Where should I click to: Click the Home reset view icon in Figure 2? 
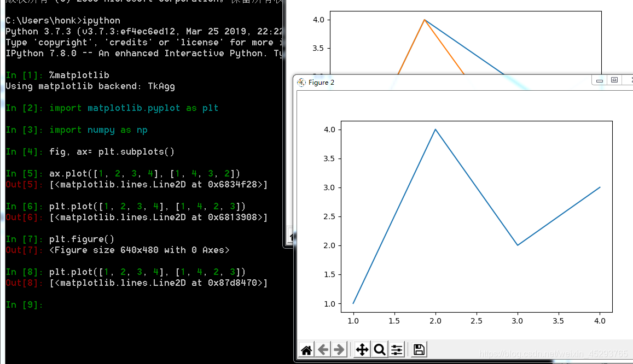pyautogui.click(x=306, y=349)
